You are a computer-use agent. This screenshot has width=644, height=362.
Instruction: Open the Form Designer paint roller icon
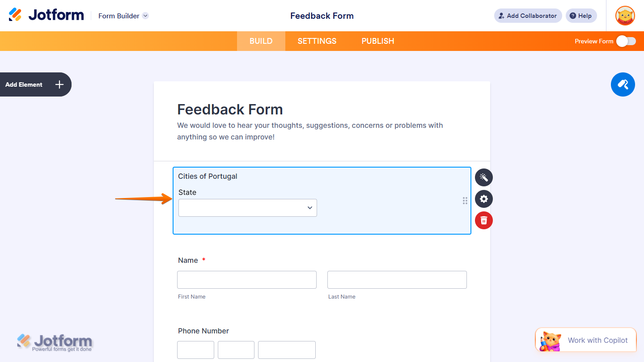coord(623,84)
